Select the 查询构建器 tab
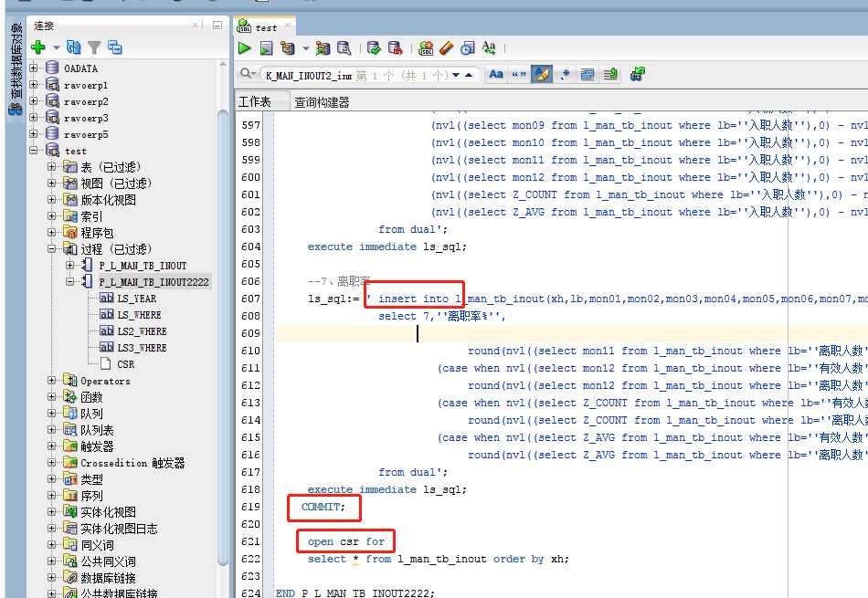868x598 pixels. tap(322, 102)
